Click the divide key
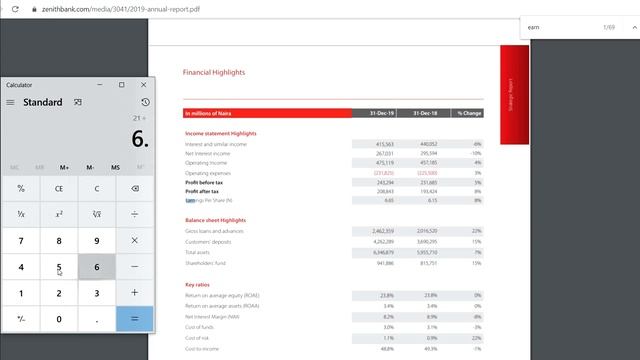The image size is (640, 360). [x=135, y=214]
